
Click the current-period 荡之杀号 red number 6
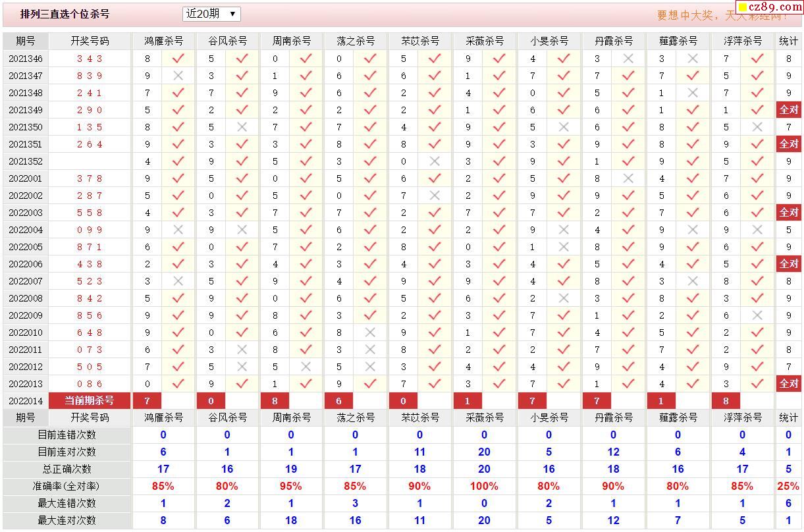pyautogui.click(x=338, y=400)
